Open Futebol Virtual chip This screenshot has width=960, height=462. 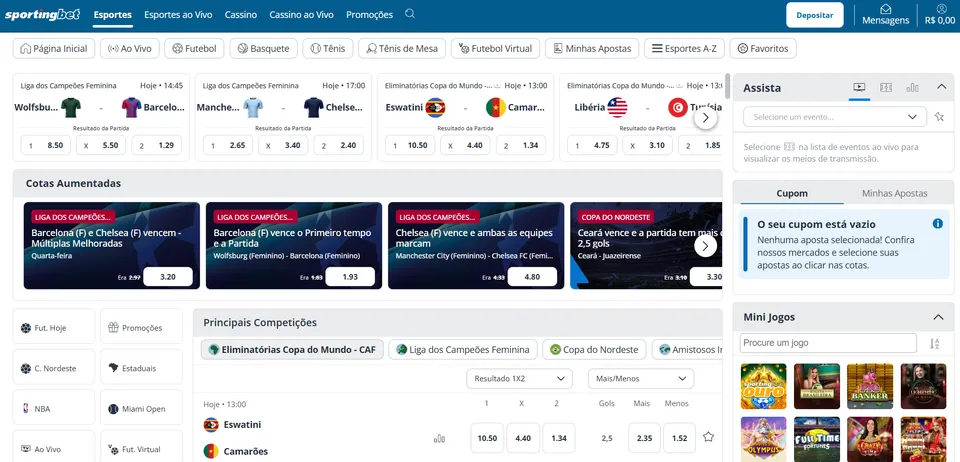point(495,48)
